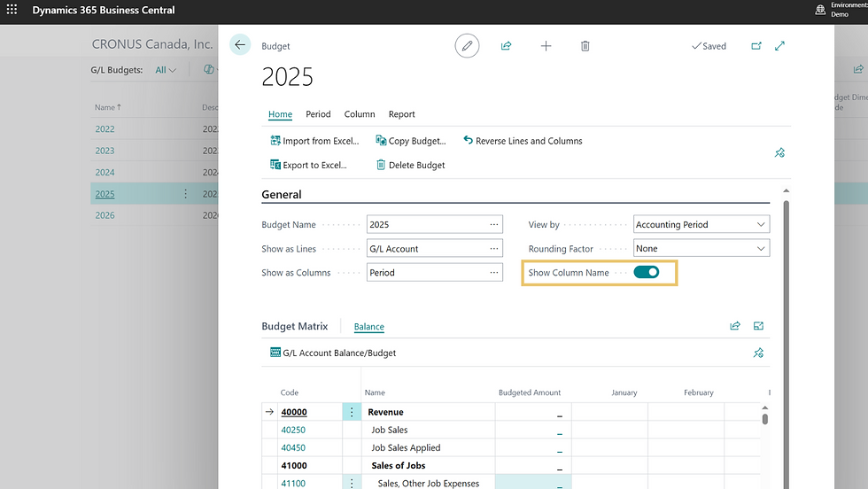Click the analysis icon beside All filter

209,70
